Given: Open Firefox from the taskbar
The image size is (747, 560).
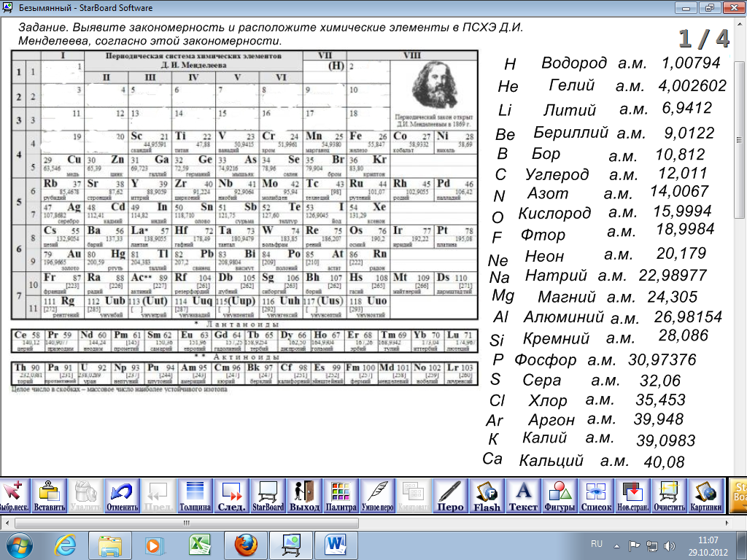Looking at the screenshot, I should 246,545.
